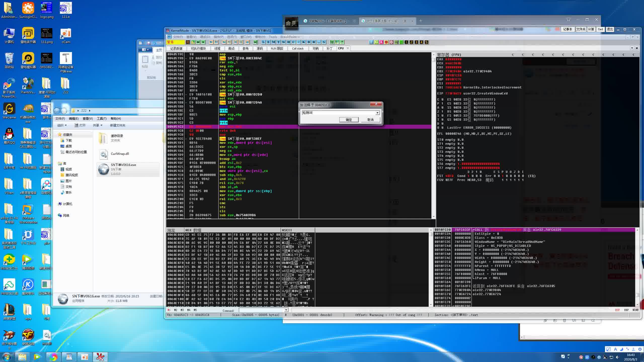Image resolution: width=644 pixels, height=362 pixels.
Task: Expand the comment text combo box dropdown
Action: [x=377, y=113]
